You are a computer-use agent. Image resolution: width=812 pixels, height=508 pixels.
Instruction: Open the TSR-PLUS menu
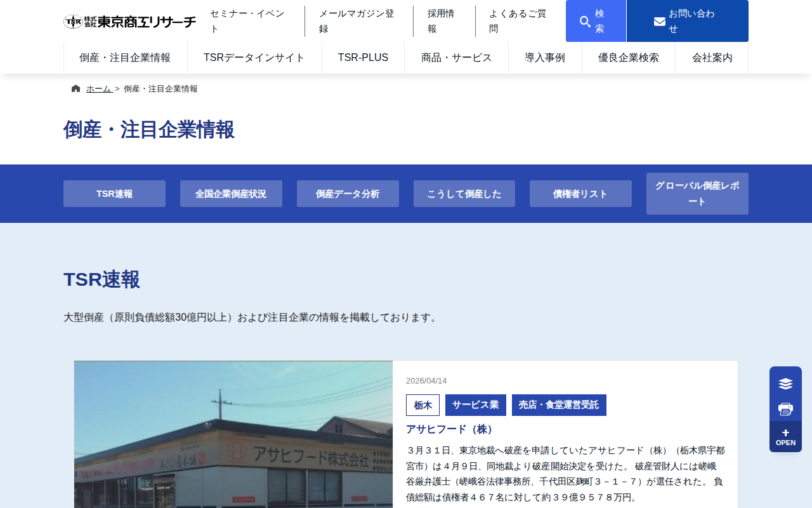click(363, 58)
